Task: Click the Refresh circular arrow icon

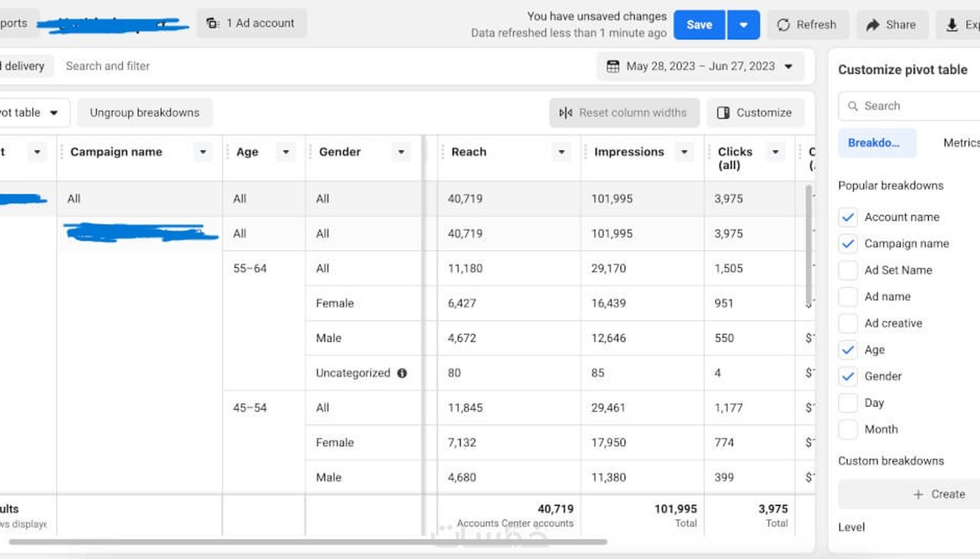Action: coord(783,25)
